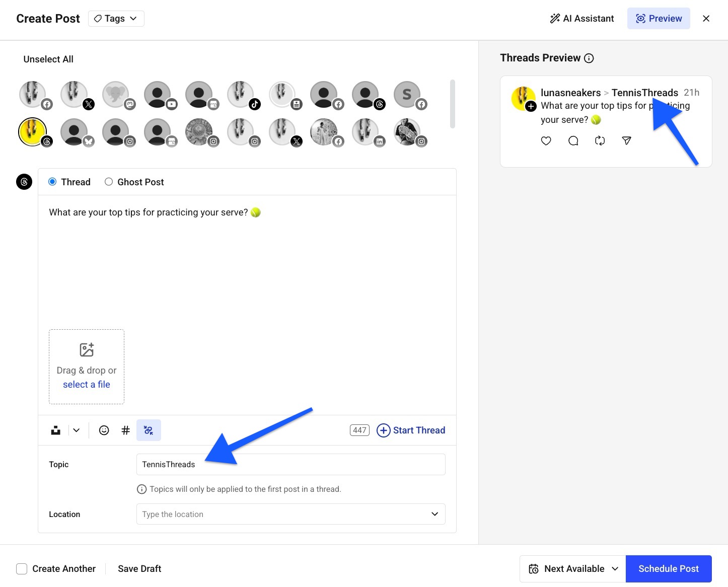This screenshot has width=728, height=587.
Task: Insert a hashtag using the hashtag icon
Action: (125, 430)
